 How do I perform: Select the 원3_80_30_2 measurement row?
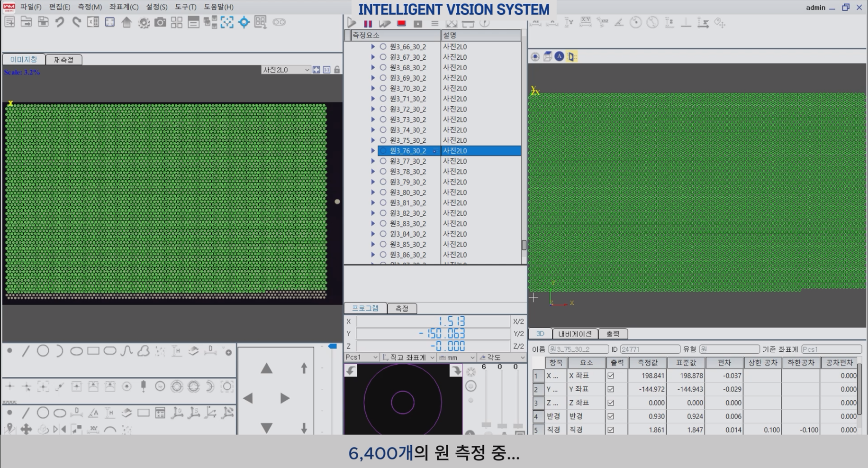tap(407, 193)
